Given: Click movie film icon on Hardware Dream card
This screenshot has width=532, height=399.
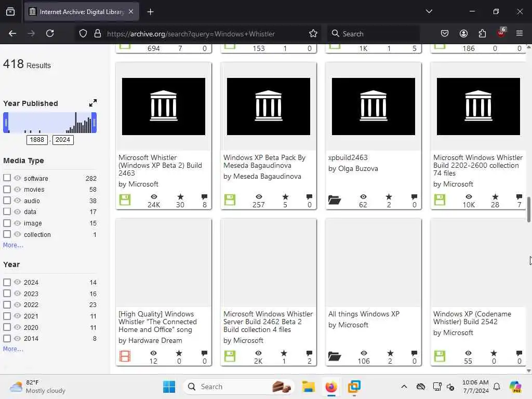Looking at the screenshot, I should [125, 356].
